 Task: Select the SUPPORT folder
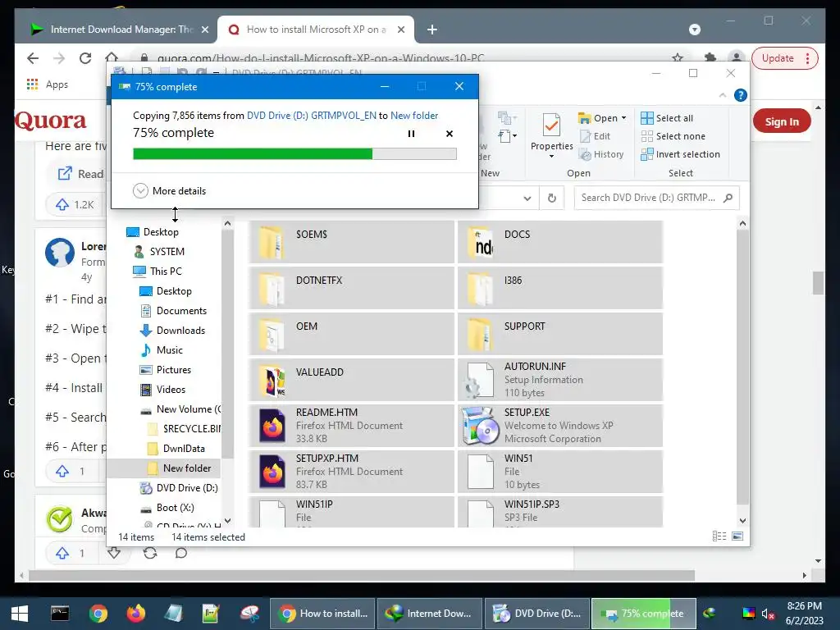coord(560,335)
